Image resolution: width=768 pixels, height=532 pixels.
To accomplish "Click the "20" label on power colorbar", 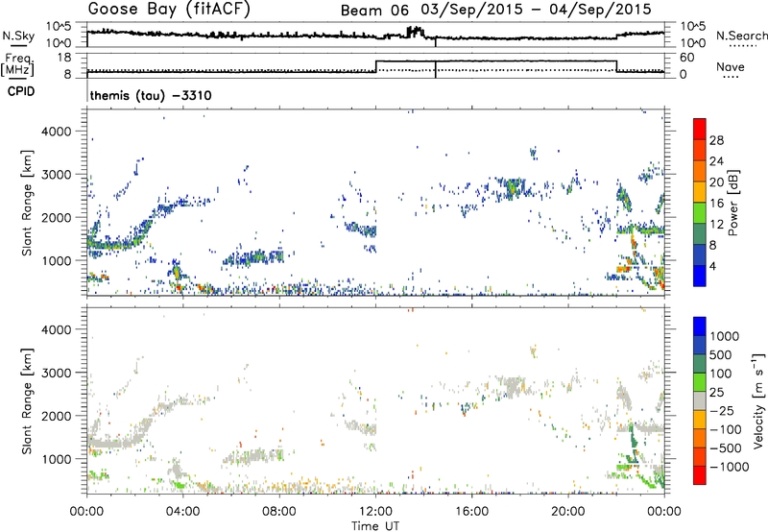I will tap(716, 182).
